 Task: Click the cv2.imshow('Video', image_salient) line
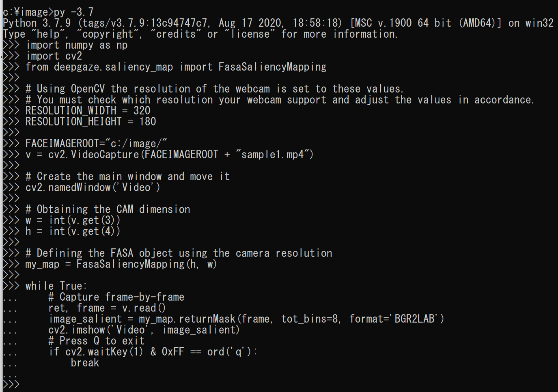144,330
